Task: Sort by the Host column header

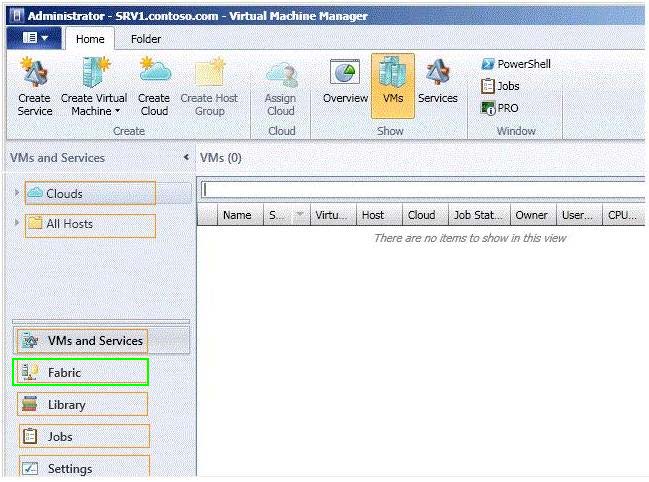Action: coord(380,215)
